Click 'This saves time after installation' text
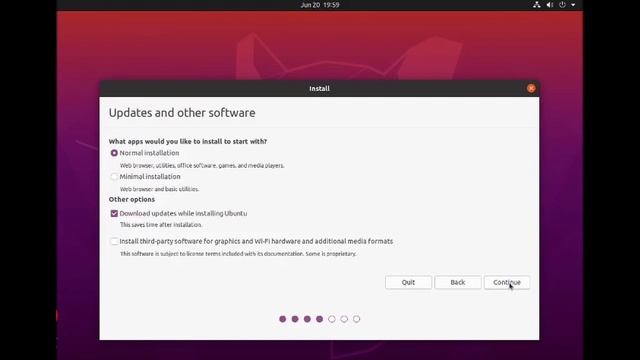This screenshot has height=360, width=640. point(161,224)
